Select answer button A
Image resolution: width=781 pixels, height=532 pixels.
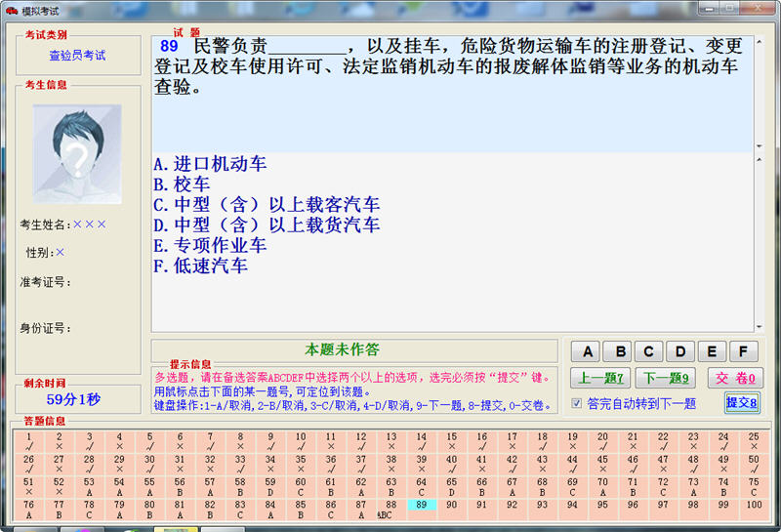tap(586, 351)
